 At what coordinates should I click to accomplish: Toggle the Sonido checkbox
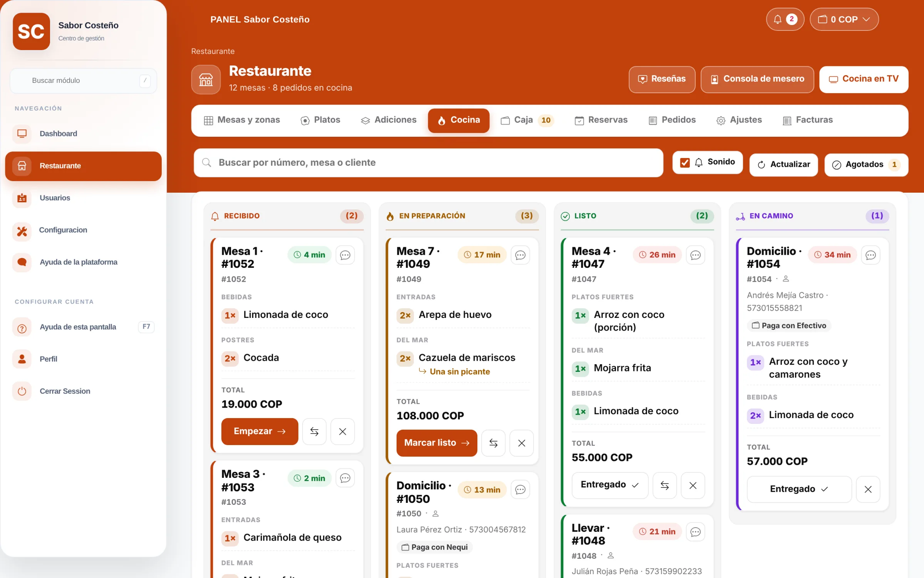pos(685,162)
